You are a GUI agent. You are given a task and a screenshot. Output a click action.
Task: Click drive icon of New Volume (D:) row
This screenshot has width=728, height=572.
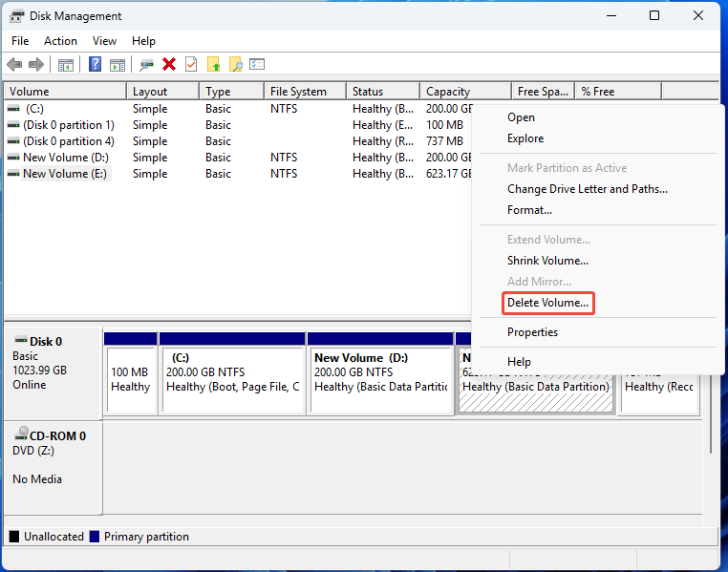(x=14, y=158)
